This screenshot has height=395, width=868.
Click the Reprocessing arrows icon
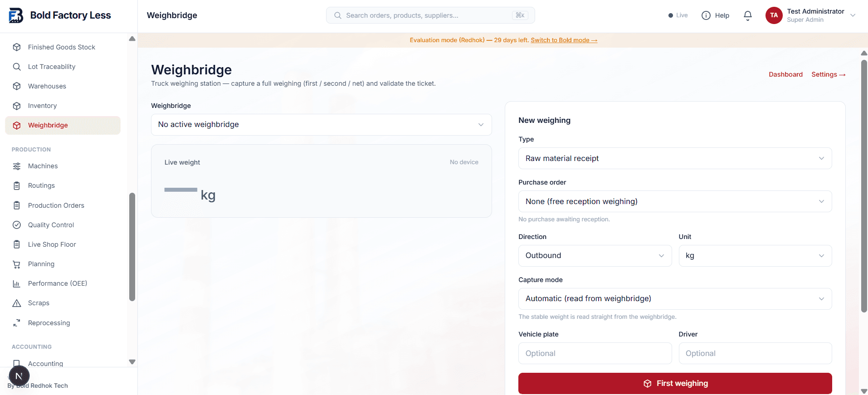(17, 323)
